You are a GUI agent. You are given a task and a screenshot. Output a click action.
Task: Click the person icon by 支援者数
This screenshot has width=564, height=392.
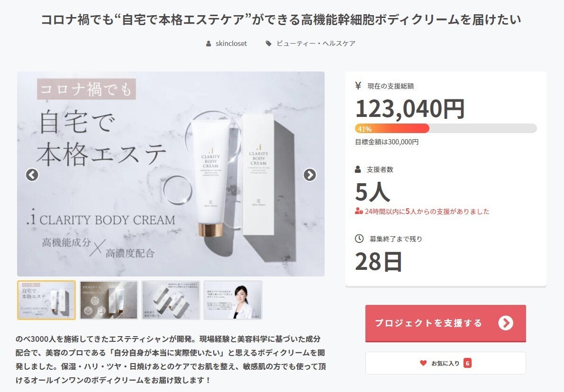[358, 169]
